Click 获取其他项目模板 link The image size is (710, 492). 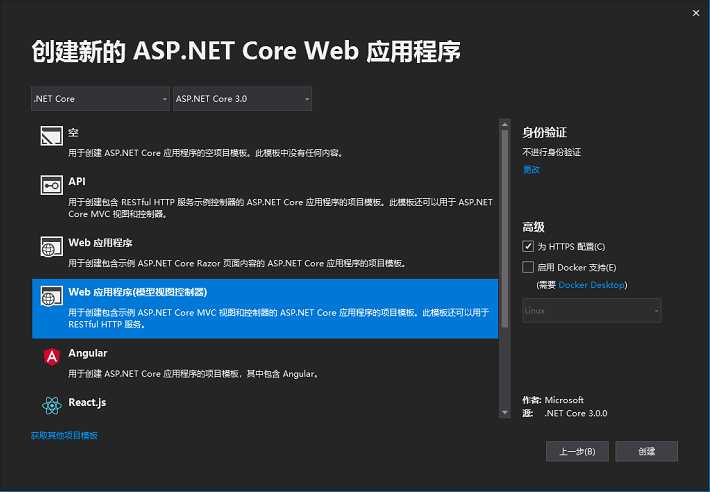coord(64,435)
